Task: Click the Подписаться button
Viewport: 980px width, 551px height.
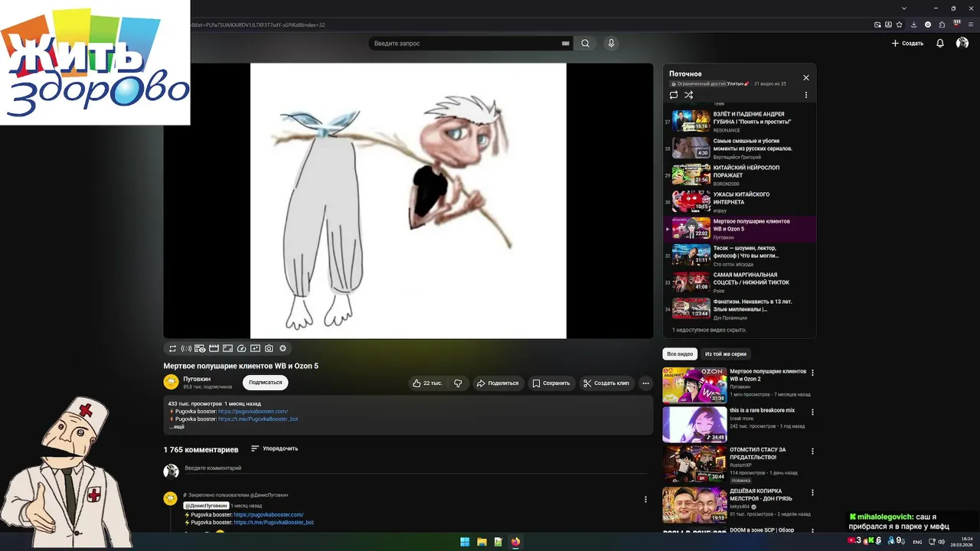Action: coord(266,383)
